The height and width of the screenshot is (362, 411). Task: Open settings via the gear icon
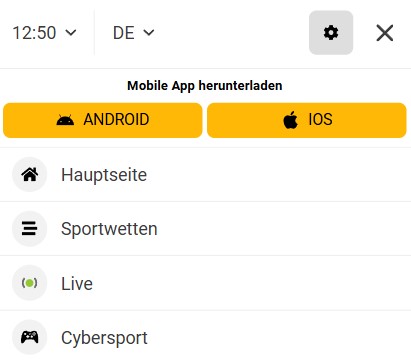click(x=331, y=33)
